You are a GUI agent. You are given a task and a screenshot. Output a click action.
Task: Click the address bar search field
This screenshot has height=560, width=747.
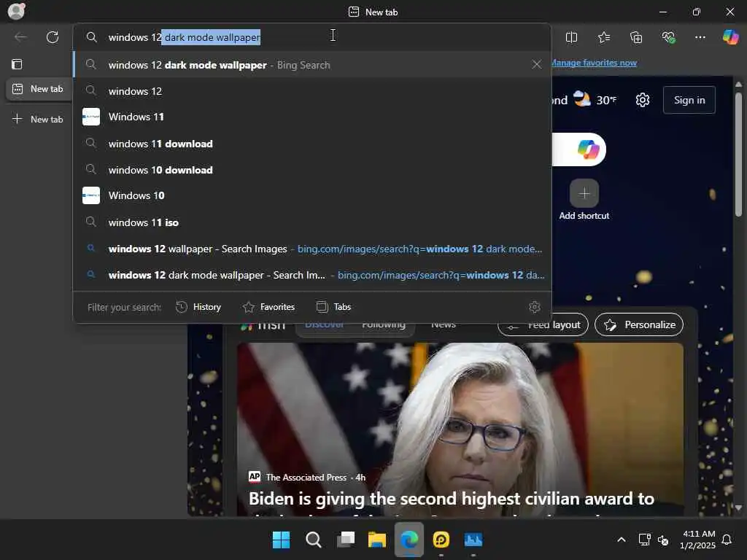[x=312, y=37]
